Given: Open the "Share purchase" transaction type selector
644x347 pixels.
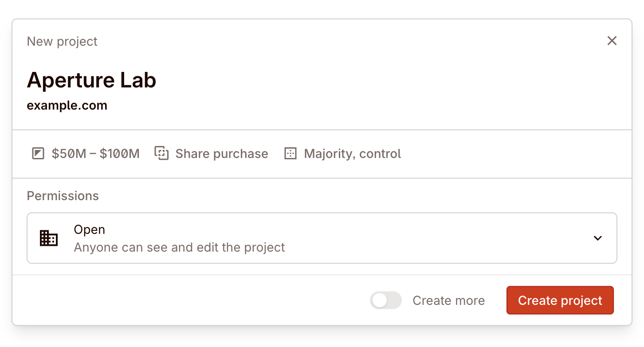Looking at the screenshot, I should click(x=221, y=154).
